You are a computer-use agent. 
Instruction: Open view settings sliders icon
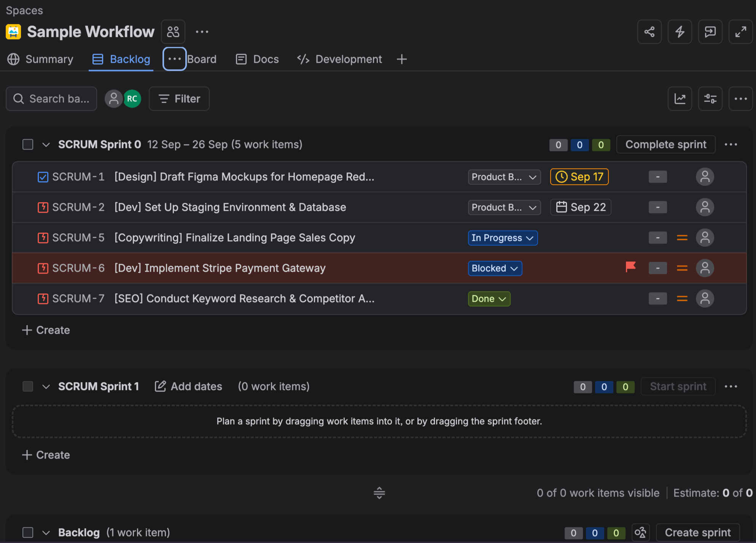click(710, 99)
